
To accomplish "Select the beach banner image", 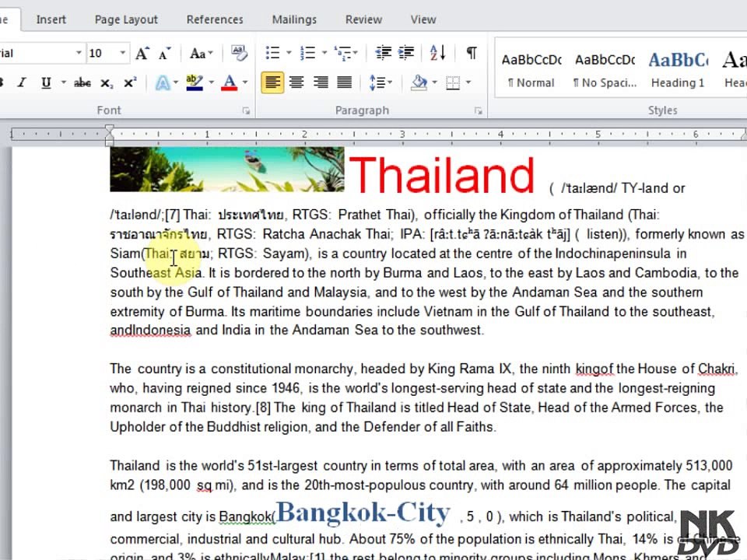I will (x=226, y=169).
